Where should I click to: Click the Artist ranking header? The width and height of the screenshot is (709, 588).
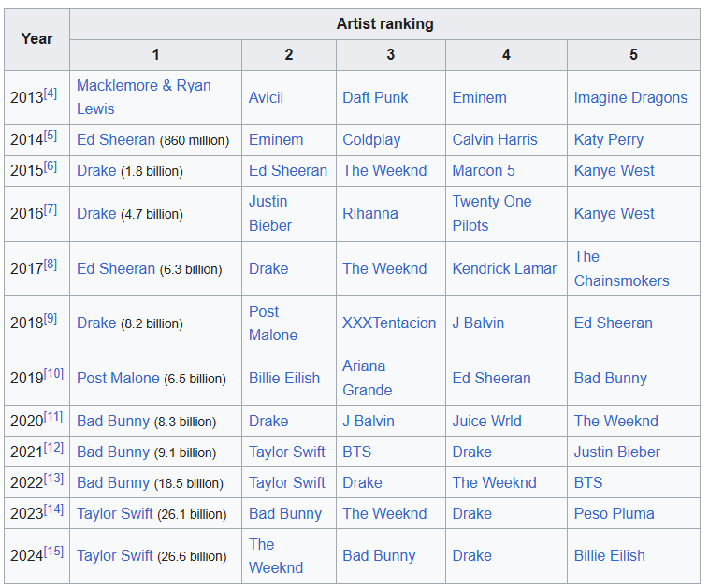pos(384,24)
